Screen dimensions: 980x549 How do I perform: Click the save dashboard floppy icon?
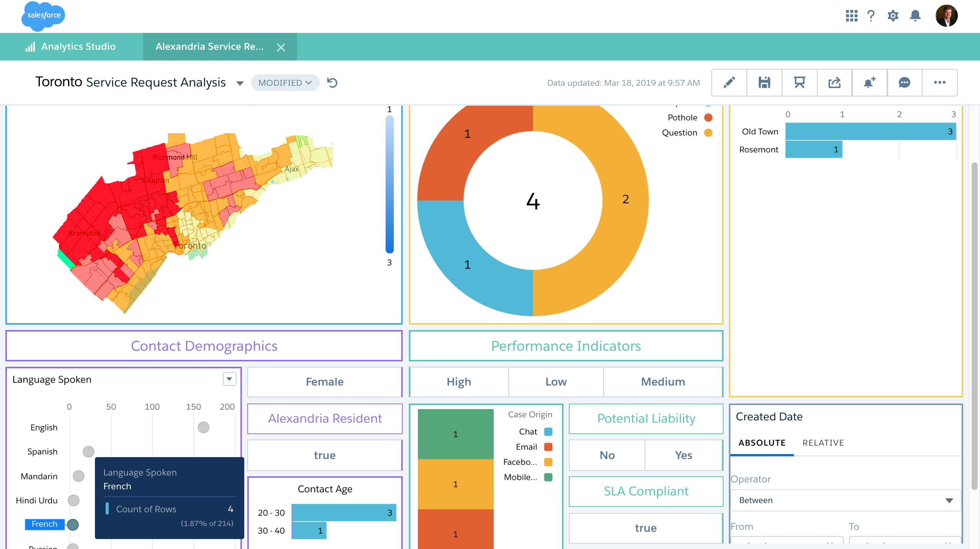(x=764, y=82)
